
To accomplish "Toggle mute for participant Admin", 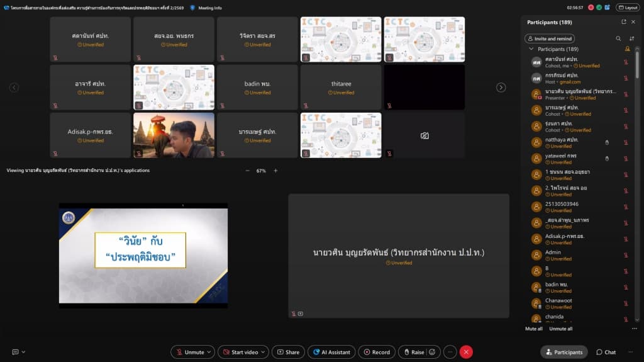I will click(x=626, y=255).
